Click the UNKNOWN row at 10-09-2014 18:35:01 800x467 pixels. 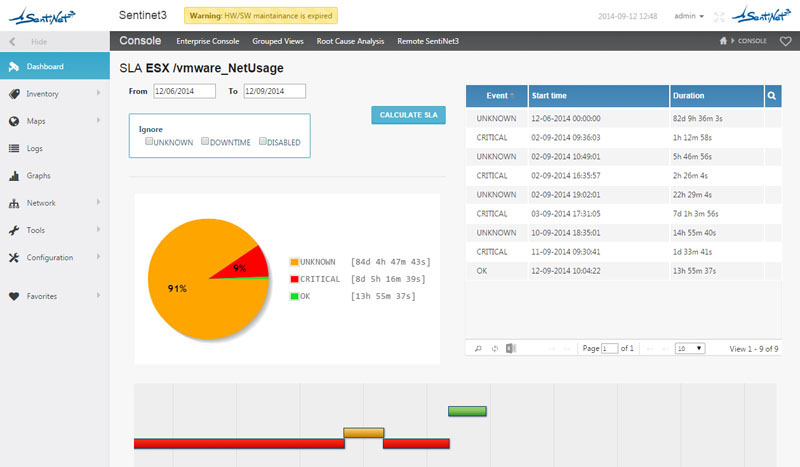tap(623, 233)
